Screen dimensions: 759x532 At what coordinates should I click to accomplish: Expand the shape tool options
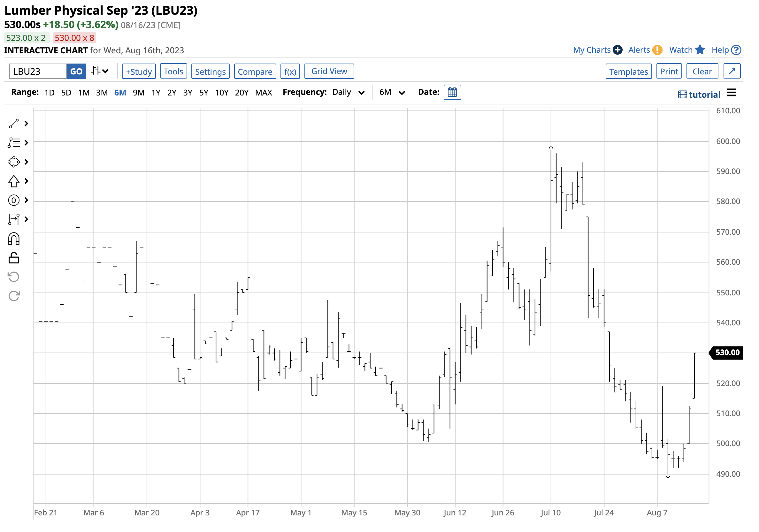click(27, 162)
